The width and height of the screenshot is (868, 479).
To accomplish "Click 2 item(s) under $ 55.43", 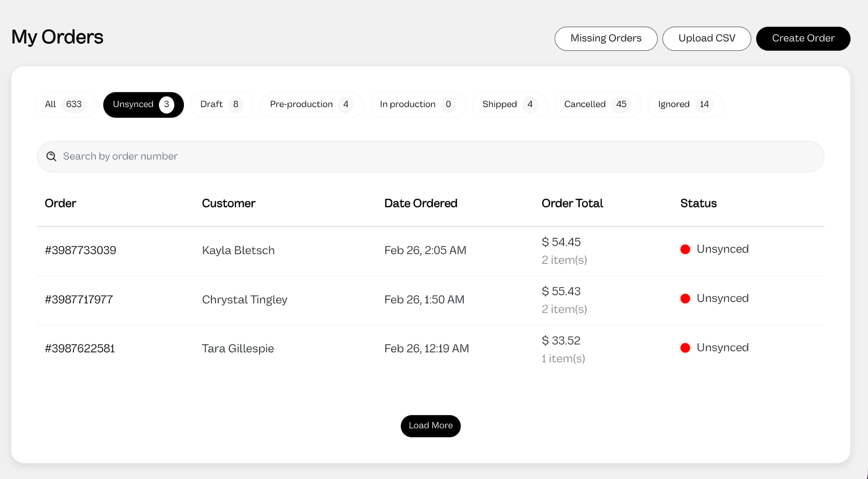I will 564,309.
